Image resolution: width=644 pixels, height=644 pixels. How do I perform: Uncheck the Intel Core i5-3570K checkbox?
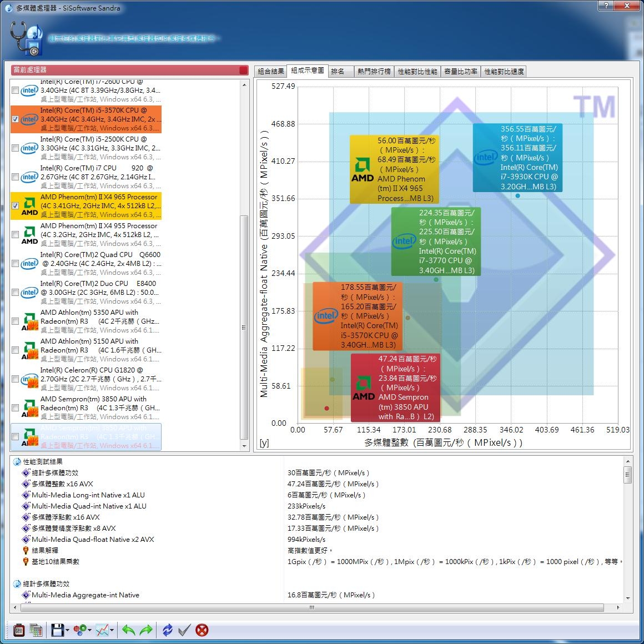(x=15, y=119)
